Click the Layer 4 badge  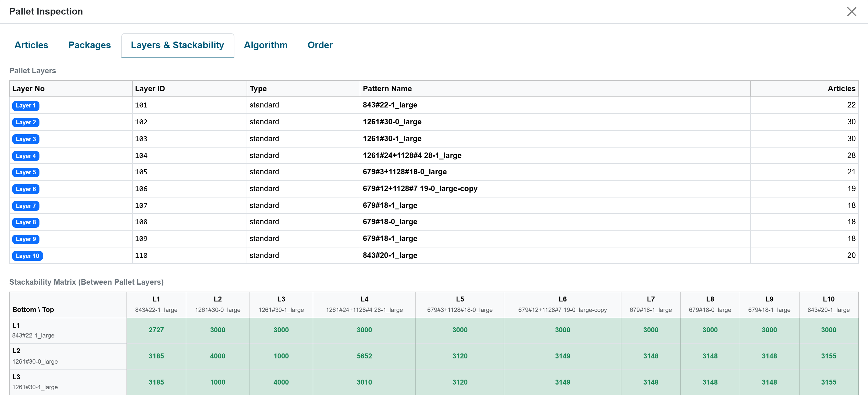[x=26, y=156]
